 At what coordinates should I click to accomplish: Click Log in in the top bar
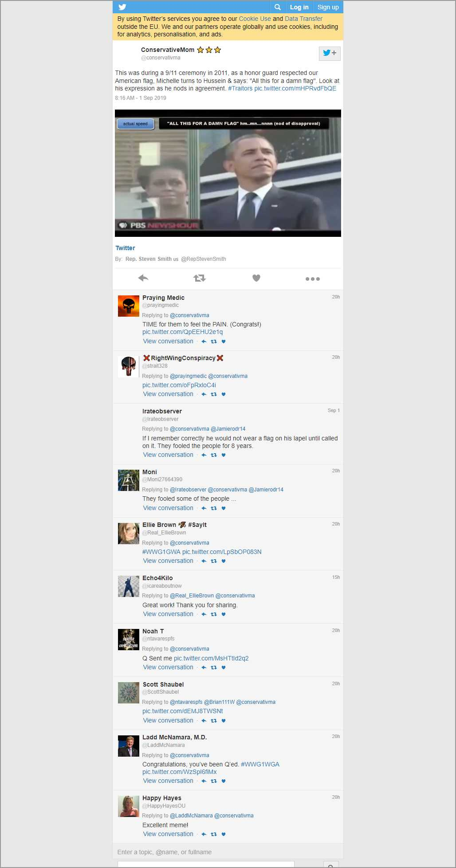299,7
